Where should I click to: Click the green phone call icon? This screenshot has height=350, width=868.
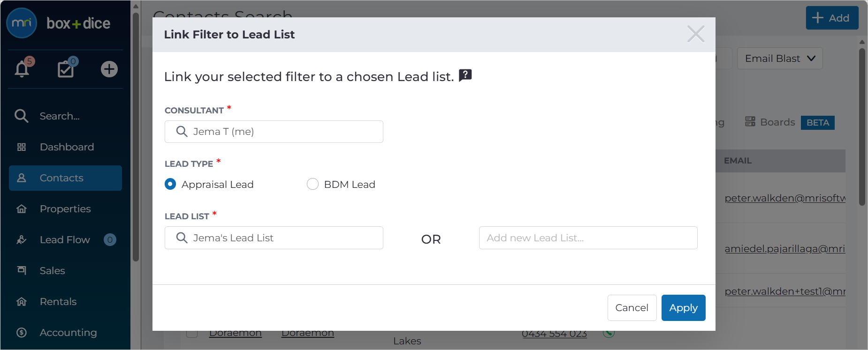click(609, 334)
